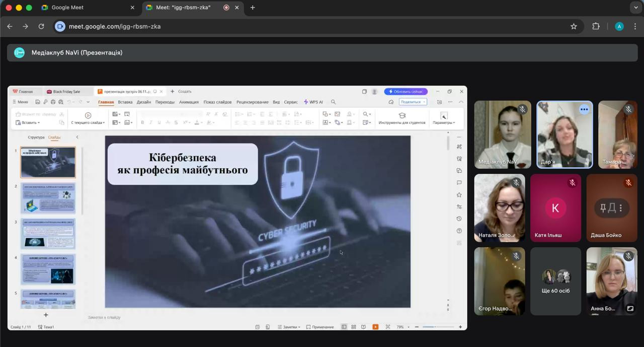
Task: Open the Параметры dropdown
Action: point(444,118)
